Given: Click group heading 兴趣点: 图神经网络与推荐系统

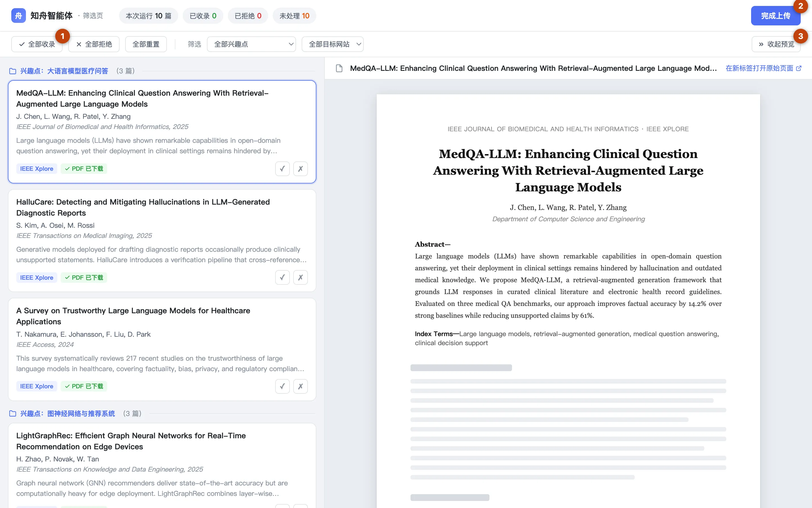Looking at the screenshot, I should pos(67,413).
